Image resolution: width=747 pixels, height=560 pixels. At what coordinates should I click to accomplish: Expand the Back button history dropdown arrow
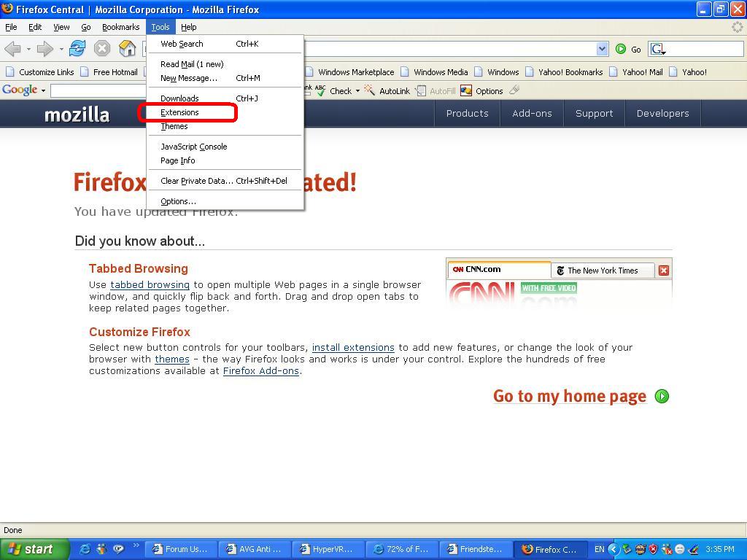(x=28, y=49)
